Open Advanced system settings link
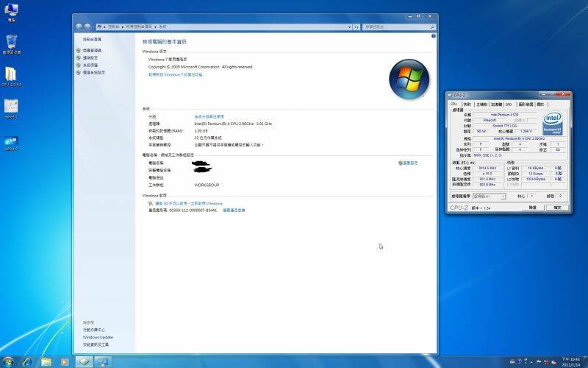The height and width of the screenshot is (368, 588). (94, 72)
